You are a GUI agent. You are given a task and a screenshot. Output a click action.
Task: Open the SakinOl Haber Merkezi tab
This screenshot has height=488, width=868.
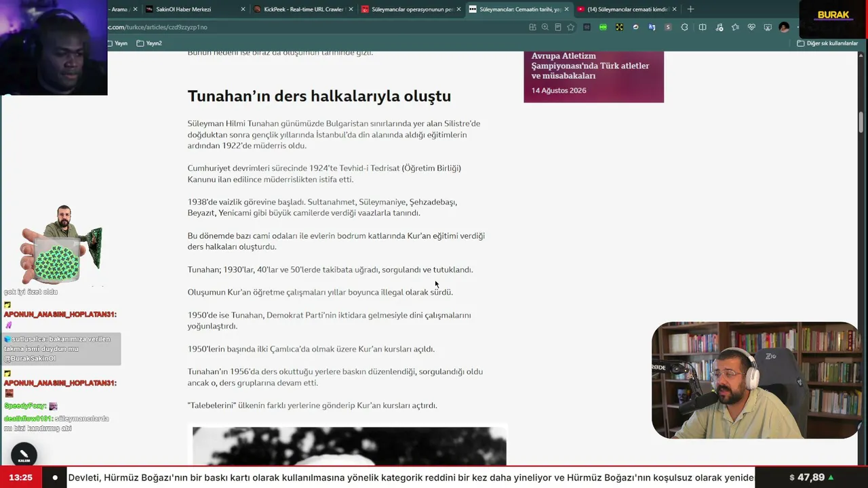click(195, 9)
